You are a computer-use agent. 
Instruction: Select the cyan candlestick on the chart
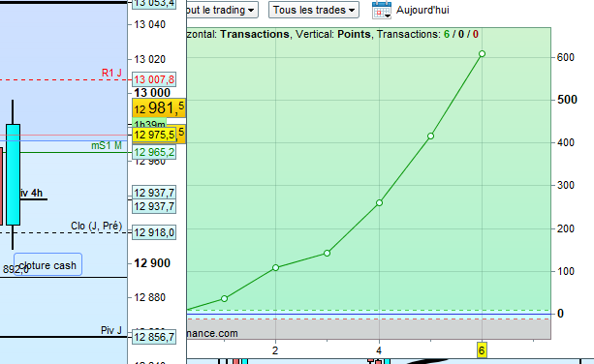[13, 174]
